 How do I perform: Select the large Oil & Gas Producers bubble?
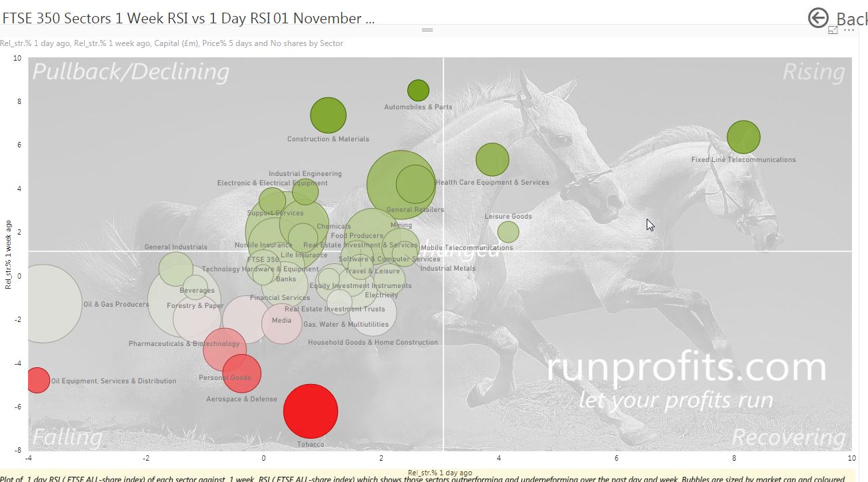43,303
